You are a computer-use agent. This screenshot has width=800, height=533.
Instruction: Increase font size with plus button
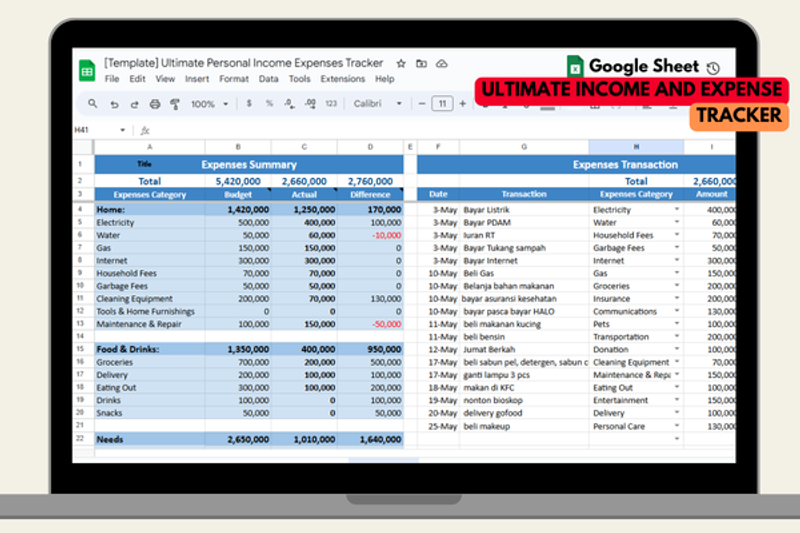tap(463, 104)
